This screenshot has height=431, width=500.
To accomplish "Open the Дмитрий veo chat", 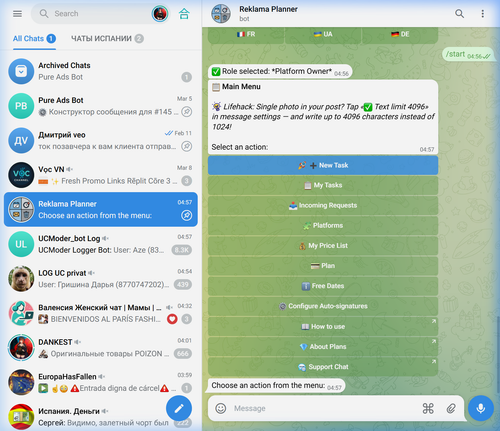I will tap(100, 140).
